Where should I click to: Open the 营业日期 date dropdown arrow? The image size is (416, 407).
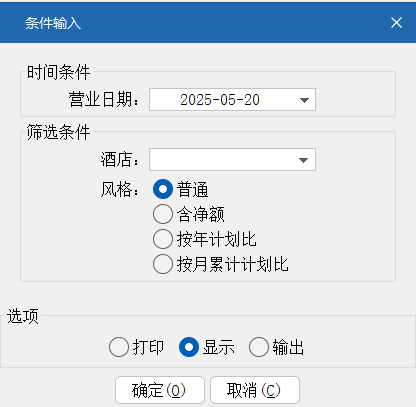point(304,100)
